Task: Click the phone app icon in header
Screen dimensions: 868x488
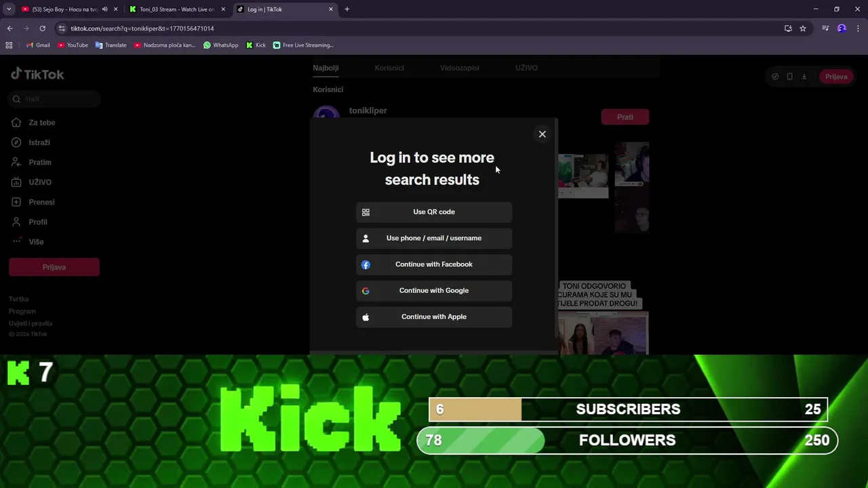Action: click(789, 77)
